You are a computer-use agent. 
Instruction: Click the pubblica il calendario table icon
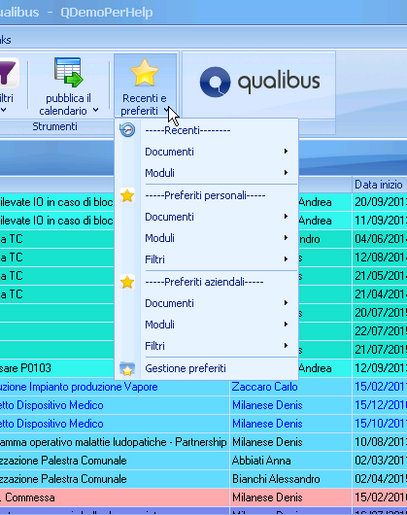click(68, 72)
